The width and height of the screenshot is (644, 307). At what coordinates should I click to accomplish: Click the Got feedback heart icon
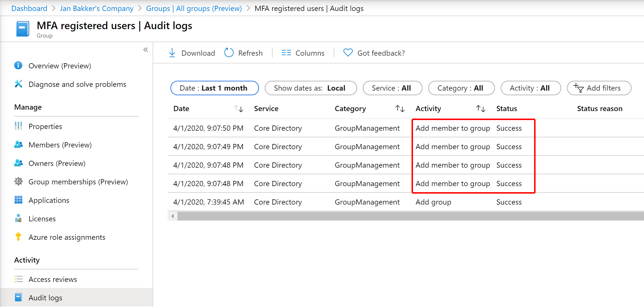coord(348,53)
